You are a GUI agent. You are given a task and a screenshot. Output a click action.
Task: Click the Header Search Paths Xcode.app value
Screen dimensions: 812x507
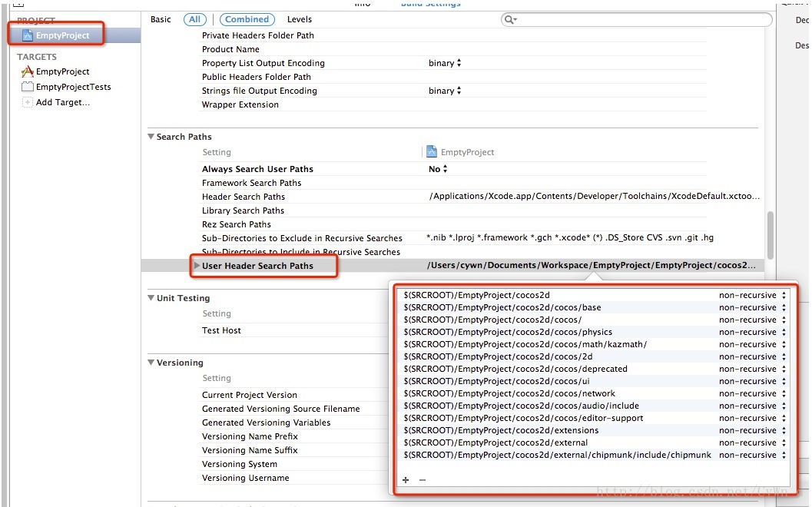pos(595,197)
